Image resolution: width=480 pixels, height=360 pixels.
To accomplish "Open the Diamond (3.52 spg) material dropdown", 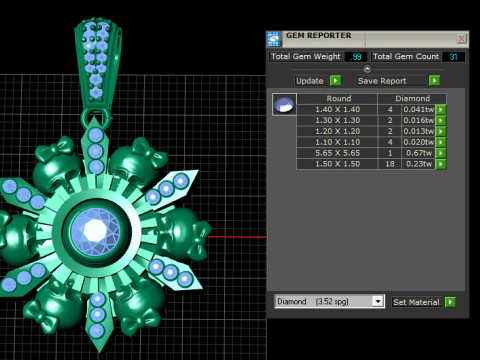I will [378, 302].
